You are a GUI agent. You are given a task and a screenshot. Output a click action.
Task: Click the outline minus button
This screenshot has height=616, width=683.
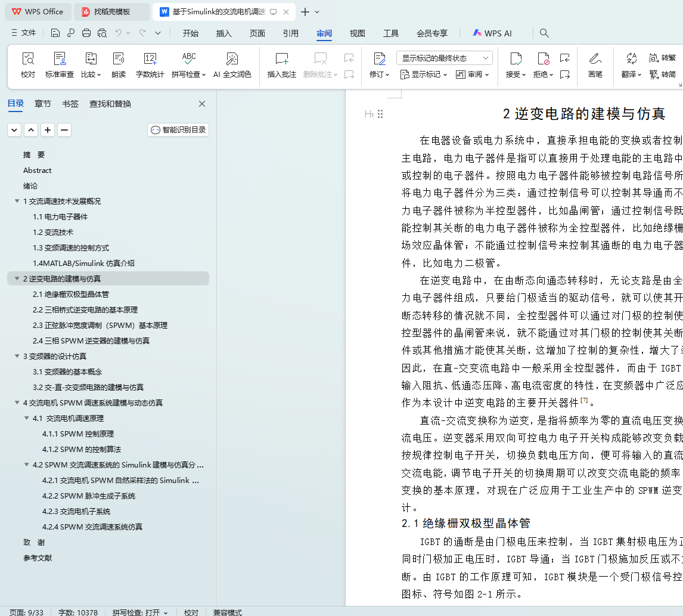click(64, 130)
